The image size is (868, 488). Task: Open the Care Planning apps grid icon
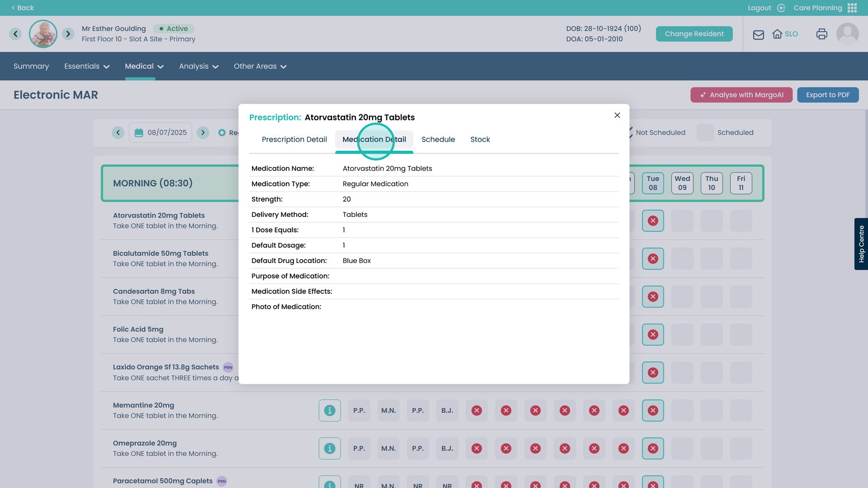[852, 8]
